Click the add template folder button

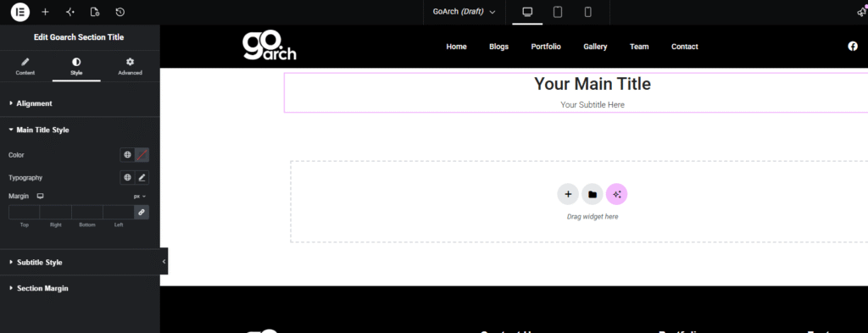point(592,194)
